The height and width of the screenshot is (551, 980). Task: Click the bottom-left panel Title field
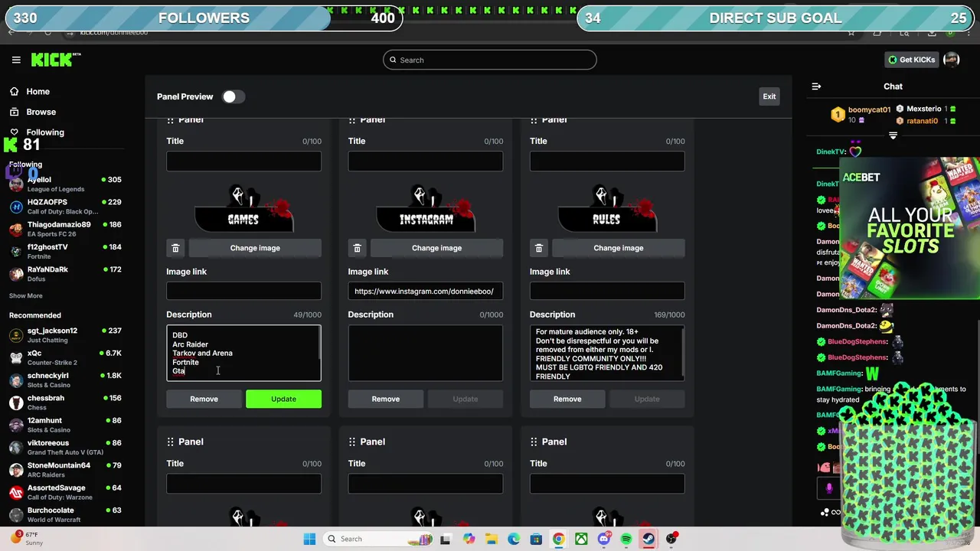point(243,484)
